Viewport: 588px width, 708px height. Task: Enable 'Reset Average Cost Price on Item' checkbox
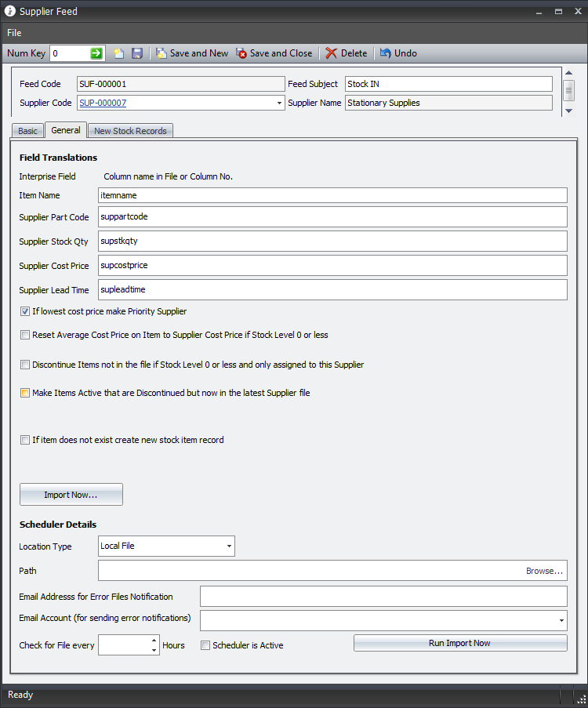(25, 335)
